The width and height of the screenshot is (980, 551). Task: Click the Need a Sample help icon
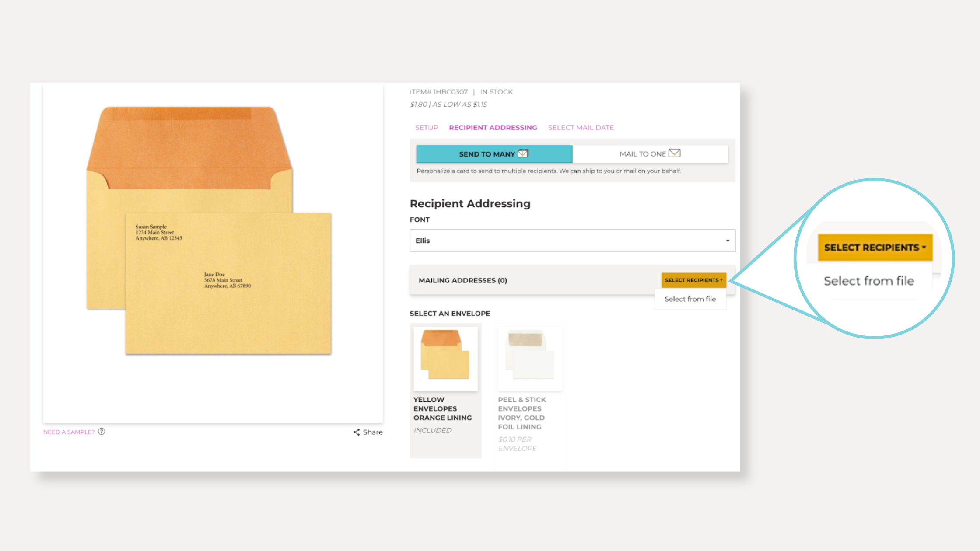tap(101, 432)
